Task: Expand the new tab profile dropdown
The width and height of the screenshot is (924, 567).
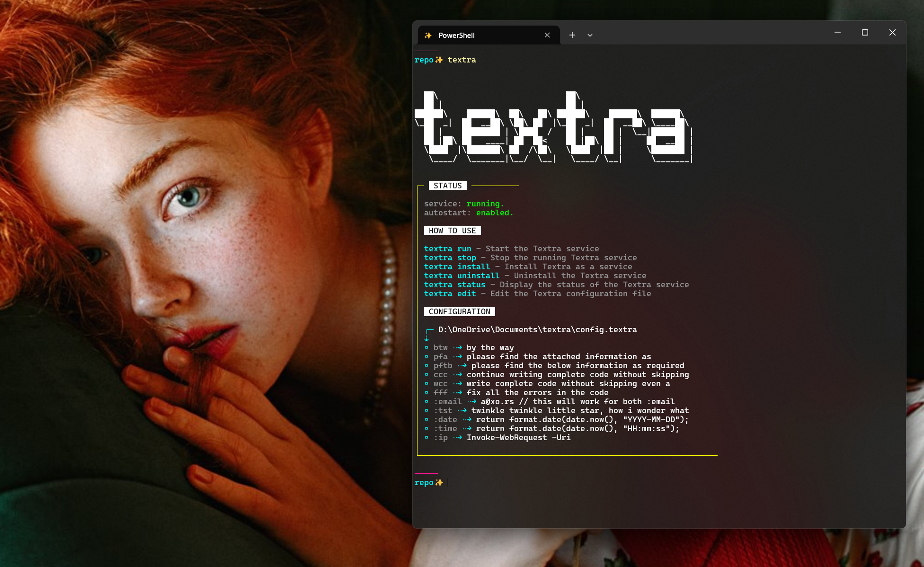Action: click(590, 35)
